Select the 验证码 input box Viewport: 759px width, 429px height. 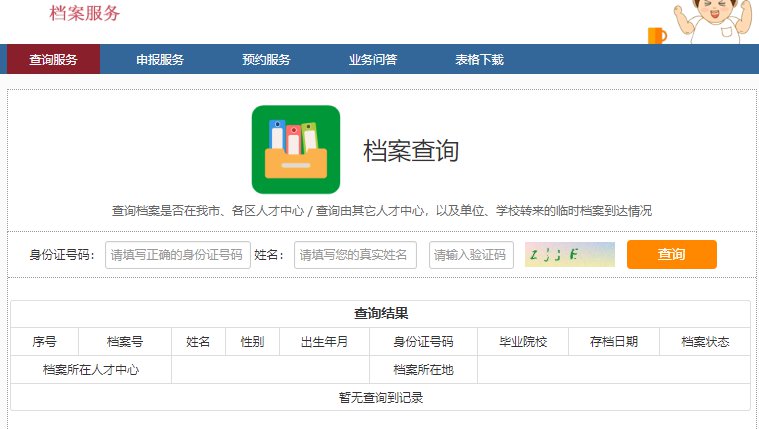(x=472, y=255)
